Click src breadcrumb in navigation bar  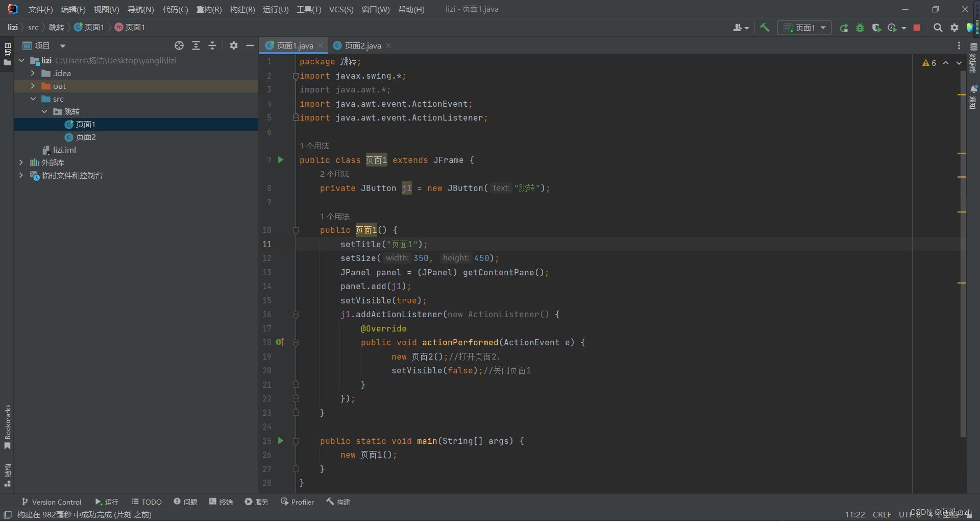click(x=33, y=28)
